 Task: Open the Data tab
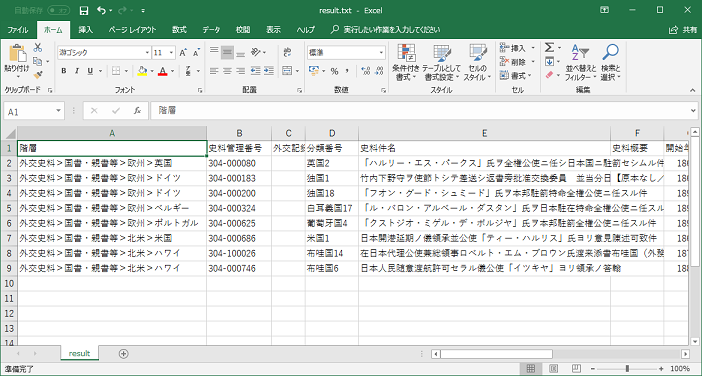pyautogui.click(x=211, y=30)
